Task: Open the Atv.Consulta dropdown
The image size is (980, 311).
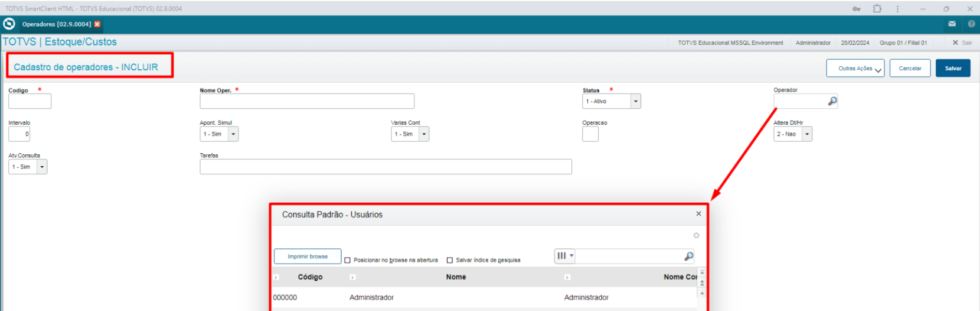Action: tap(28, 167)
